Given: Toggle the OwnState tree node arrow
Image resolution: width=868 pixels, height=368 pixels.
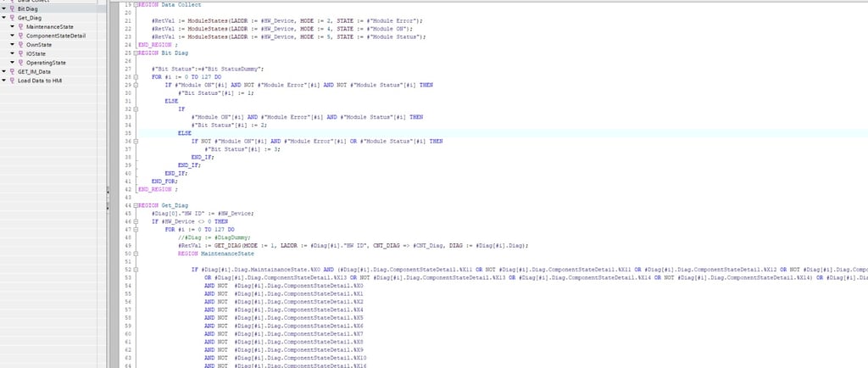Looking at the screenshot, I should coord(12,44).
